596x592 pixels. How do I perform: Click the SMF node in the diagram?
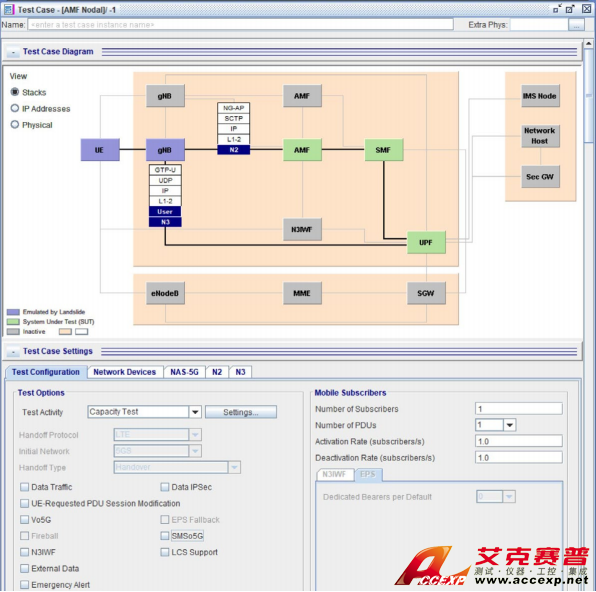pyautogui.click(x=384, y=150)
